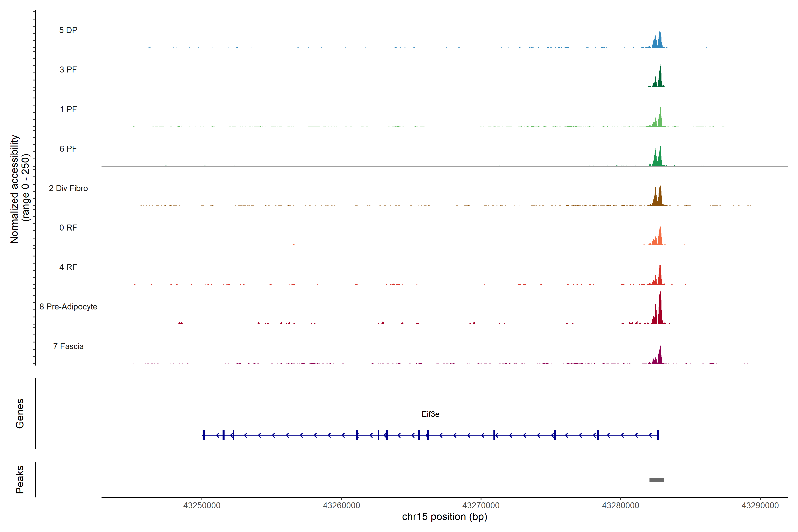This screenshot has width=798, height=532.
Task: Select the 8 Pre-Adipocyte track label
Action: pyautogui.click(x=68, y=307)
